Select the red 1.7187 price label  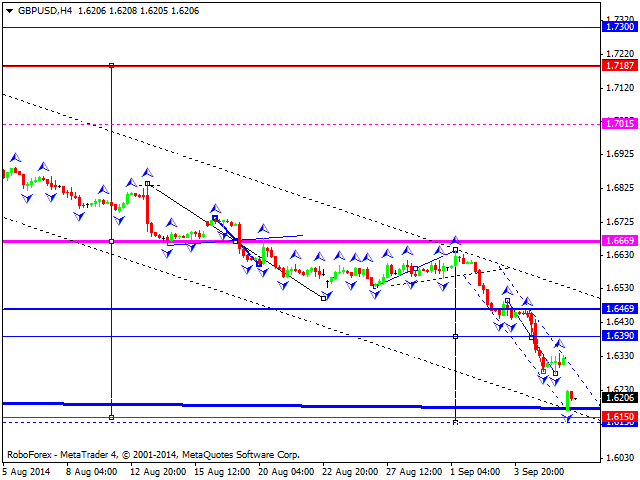coord(619,66)
